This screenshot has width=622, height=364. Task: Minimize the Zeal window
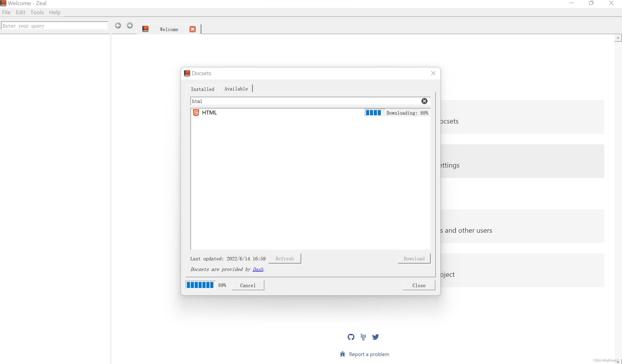(x=572, y=3)
